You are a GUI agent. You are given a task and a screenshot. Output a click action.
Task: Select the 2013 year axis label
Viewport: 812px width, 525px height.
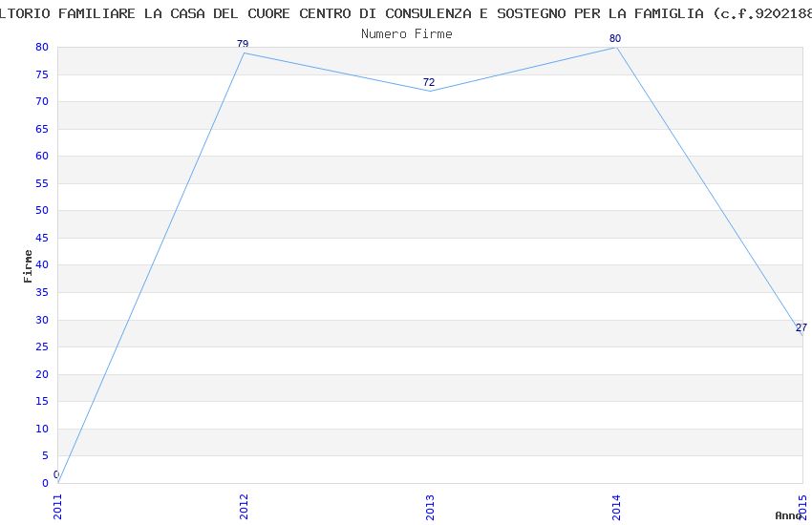(x=430, y=507)
